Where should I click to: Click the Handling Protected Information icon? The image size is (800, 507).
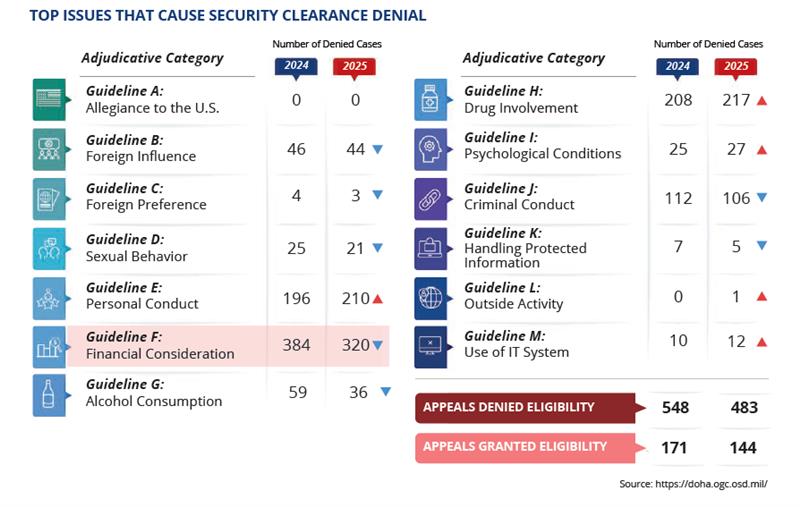pyautogui.click(x=430, y=248)
